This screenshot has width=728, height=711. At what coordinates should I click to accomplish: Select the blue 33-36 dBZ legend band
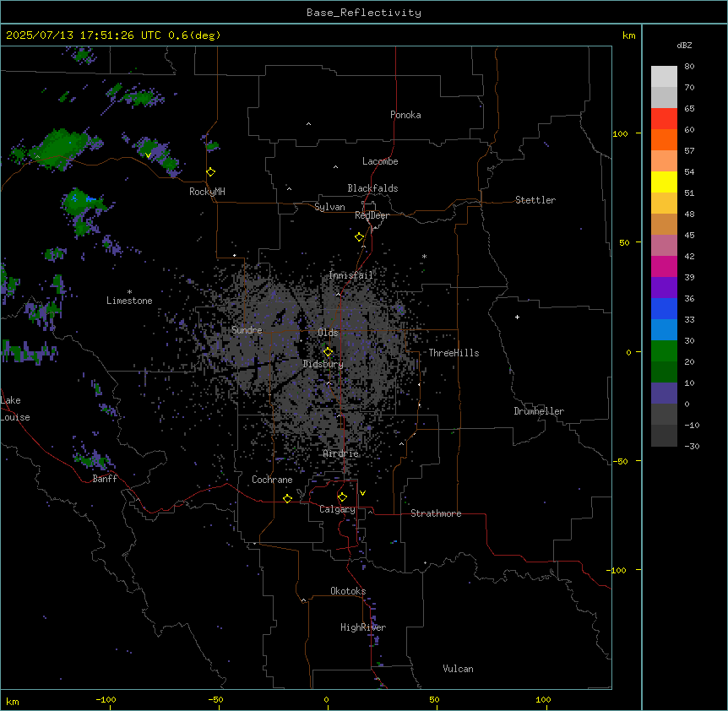tap(664, 309)
